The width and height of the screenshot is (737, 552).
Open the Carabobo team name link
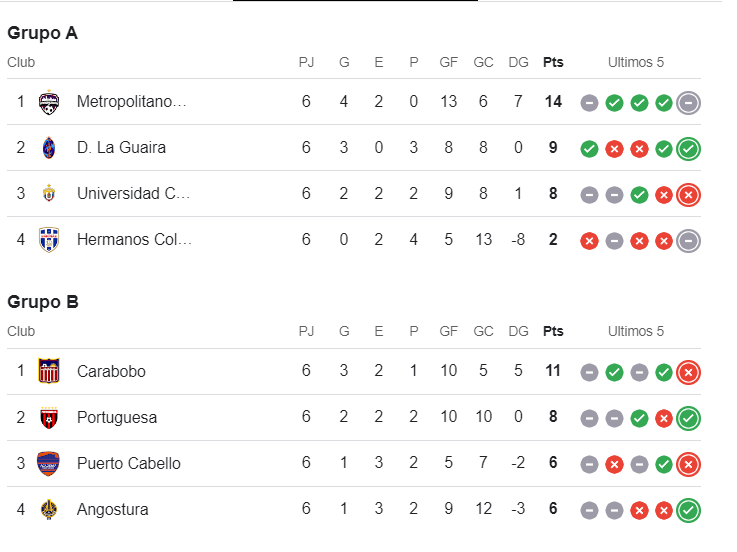tap(111, 371)
